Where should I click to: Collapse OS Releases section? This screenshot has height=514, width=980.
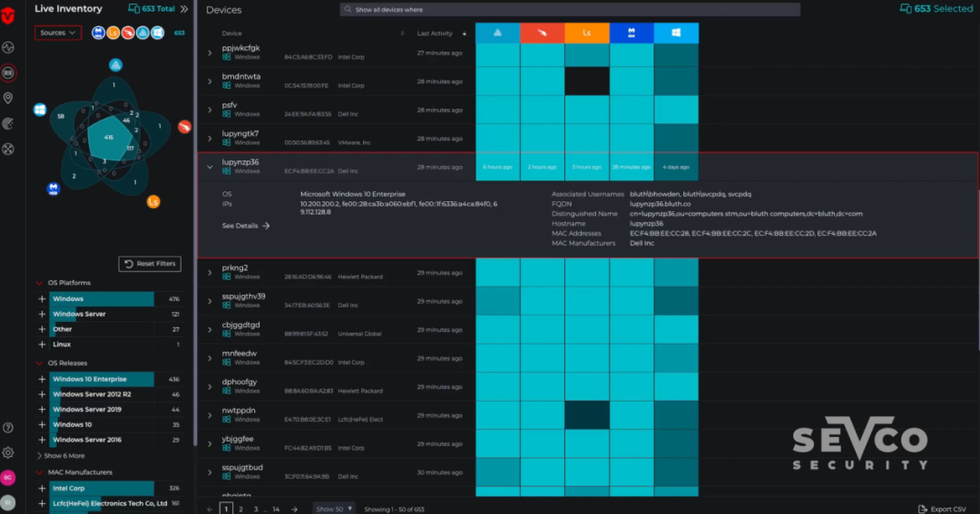tap(39, 363)
